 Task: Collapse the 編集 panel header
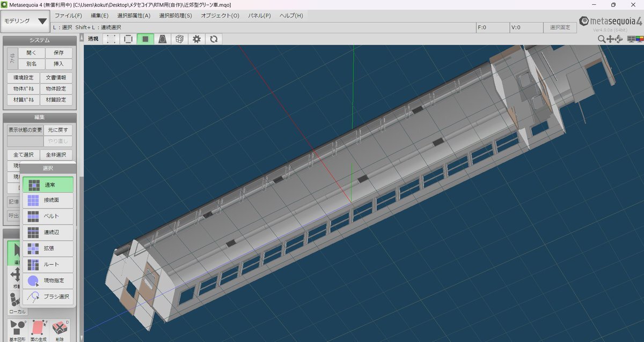point(40,117)
